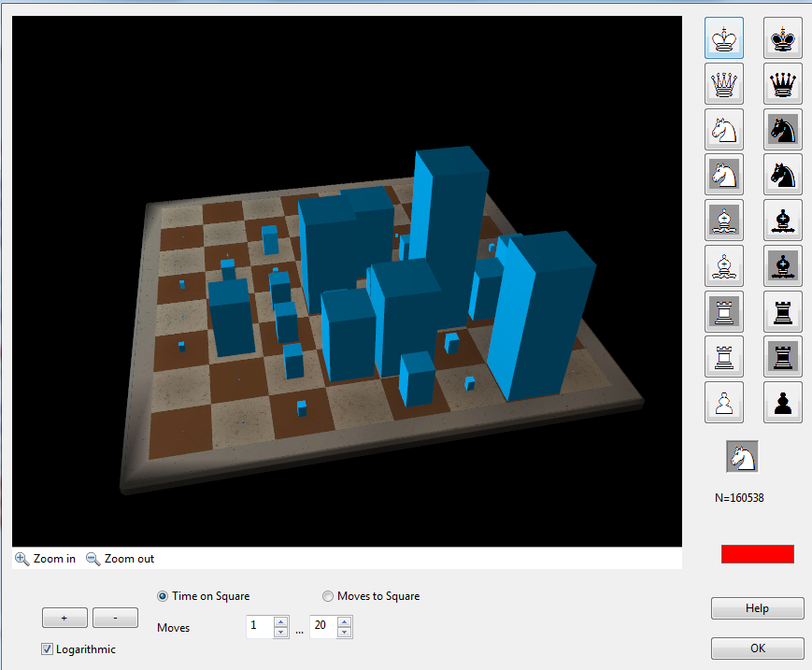Screen dimensions: 812x670
Task: Select the black king piece icon
Action: point(783,38)
